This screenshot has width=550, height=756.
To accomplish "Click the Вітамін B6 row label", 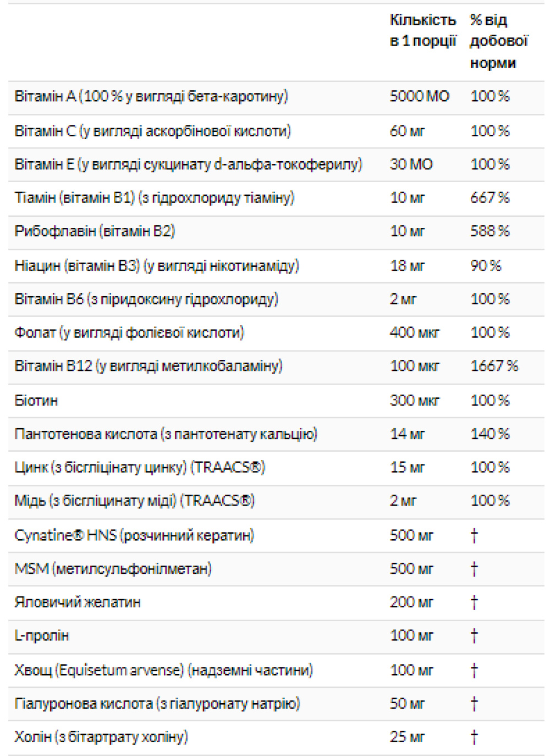I will click(x=146, y=299).
